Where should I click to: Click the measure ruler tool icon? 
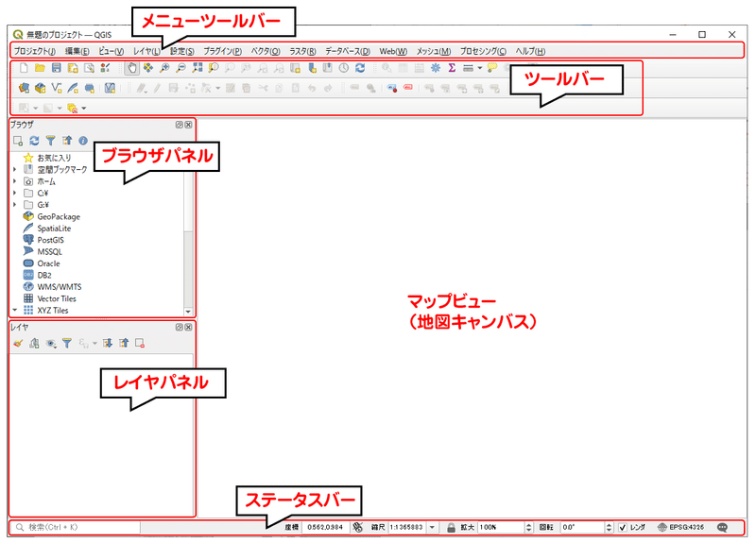click(x=468, y=68)
